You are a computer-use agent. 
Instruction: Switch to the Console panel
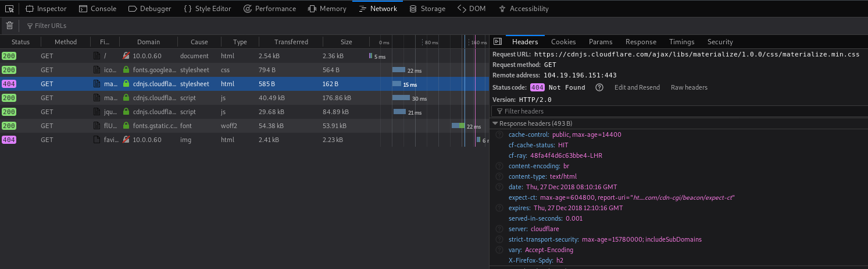[x=98, y=9]
